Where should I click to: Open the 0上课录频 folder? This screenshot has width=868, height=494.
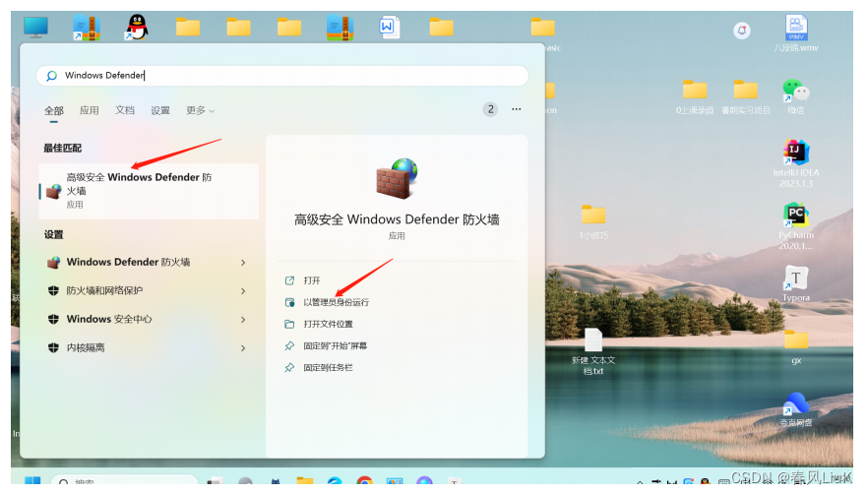point(695,96)
